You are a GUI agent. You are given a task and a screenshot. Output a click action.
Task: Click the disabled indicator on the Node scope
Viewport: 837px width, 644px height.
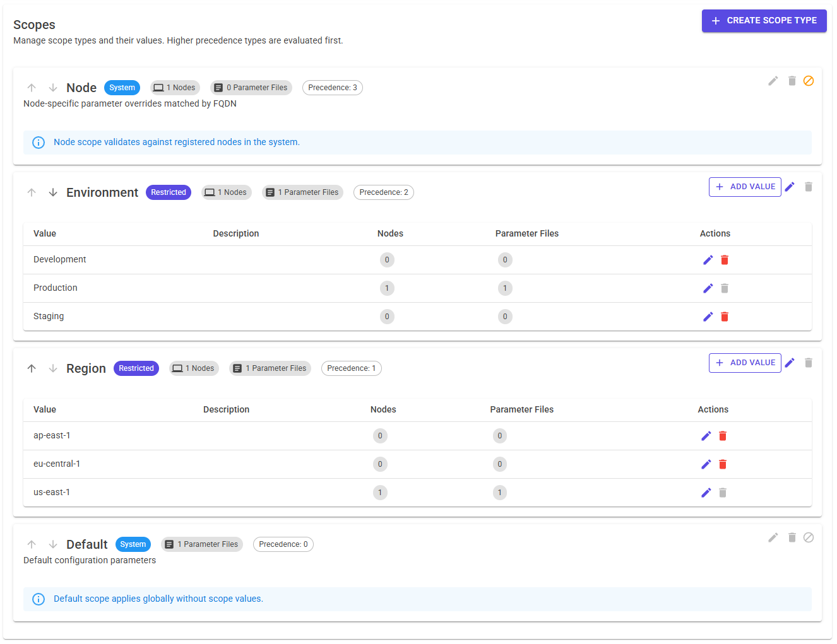coord(809,81)
